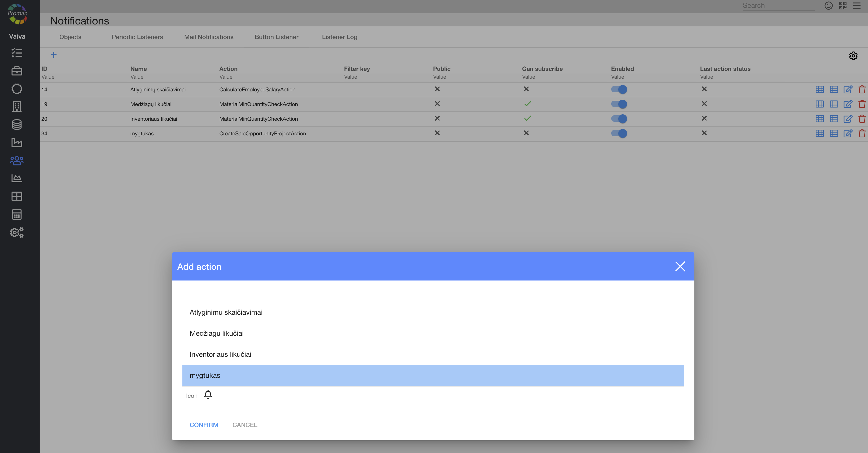Open the Listener Log tab
Image resolution: width=868 pixels, height=453 pixels.
pyautogui.click(x=339, y=37)
